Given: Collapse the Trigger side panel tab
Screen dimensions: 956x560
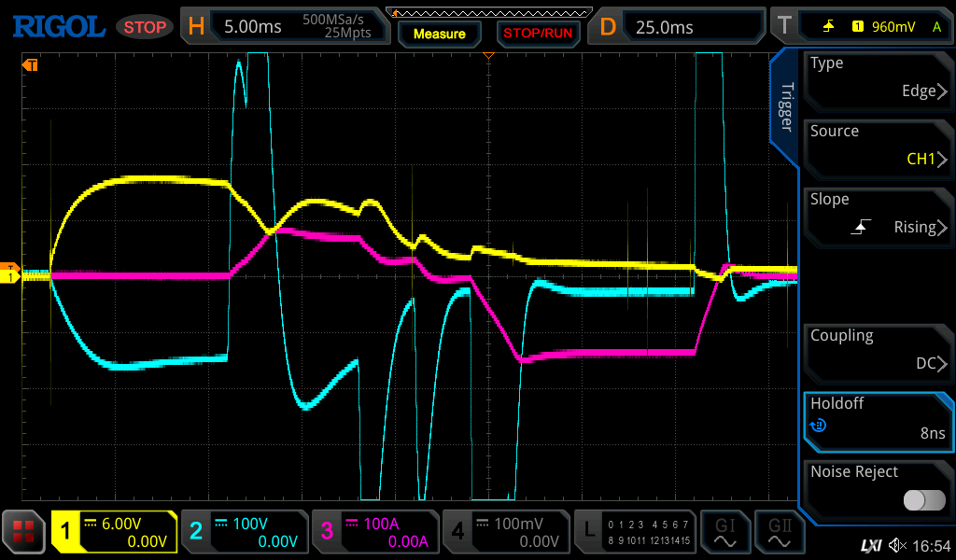Looking at the screenshot, I should click(x=786, y=107).
